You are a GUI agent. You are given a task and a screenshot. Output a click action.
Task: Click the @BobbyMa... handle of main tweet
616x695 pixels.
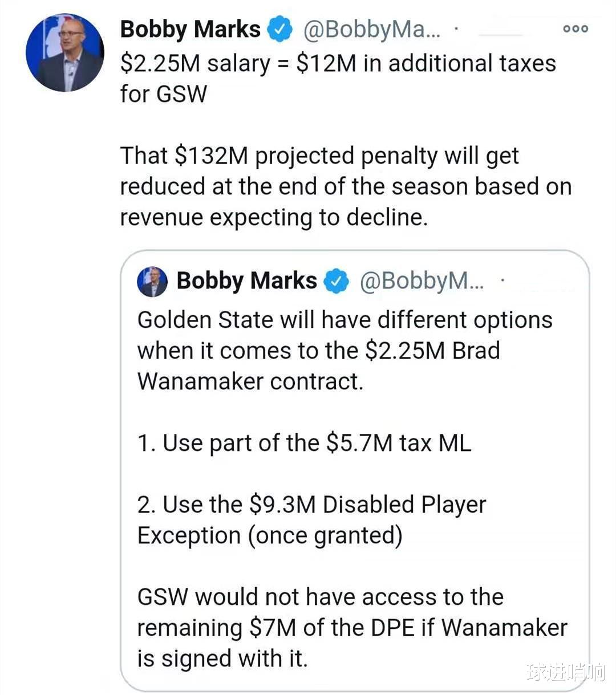[371, 30]
